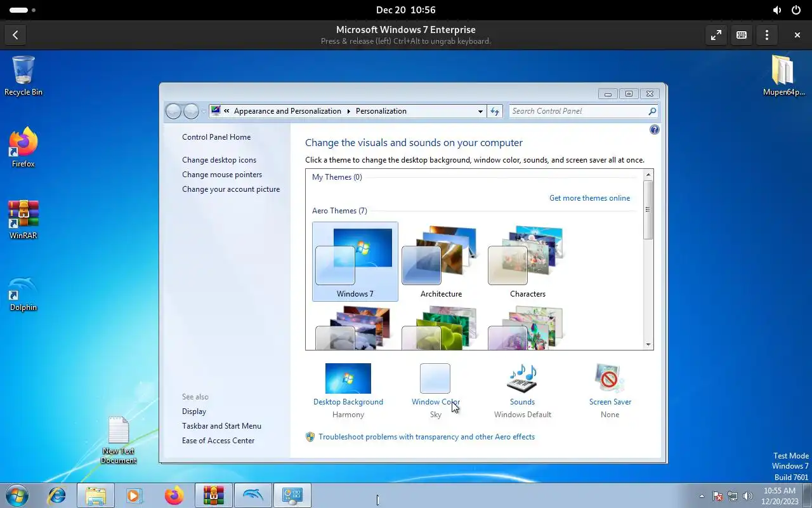Click the themes list scroll up arrow

648,175
